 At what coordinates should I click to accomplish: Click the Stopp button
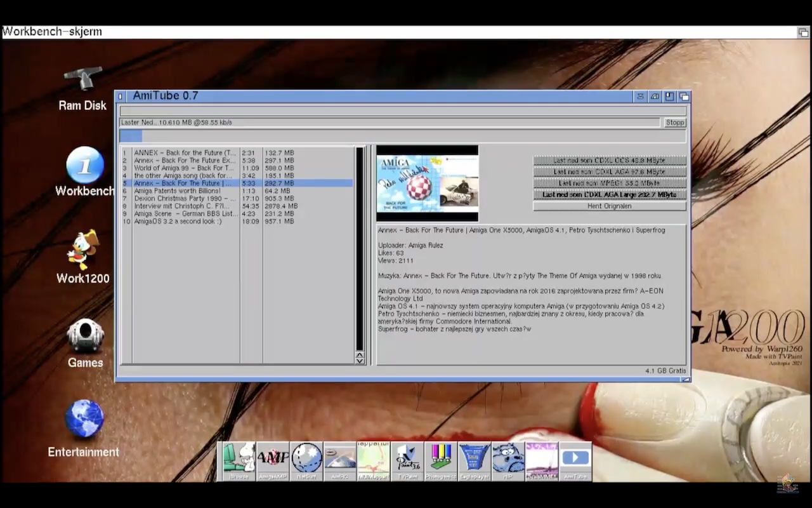click(675, 123)
